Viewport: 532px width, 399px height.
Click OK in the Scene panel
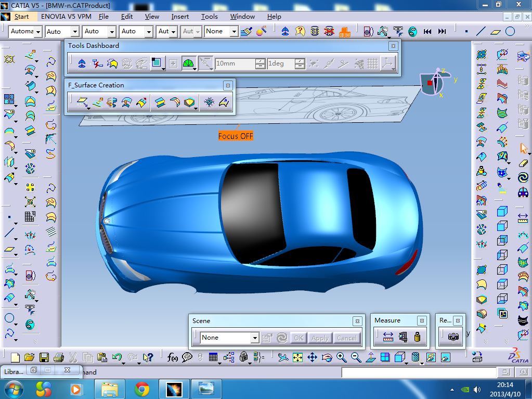pos(299,338)
